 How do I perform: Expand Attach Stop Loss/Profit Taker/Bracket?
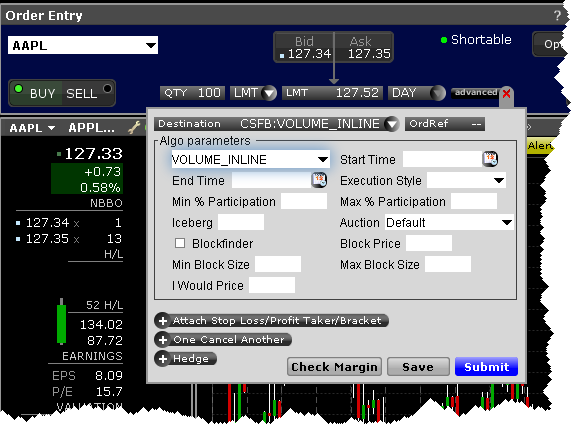[272, 320]
